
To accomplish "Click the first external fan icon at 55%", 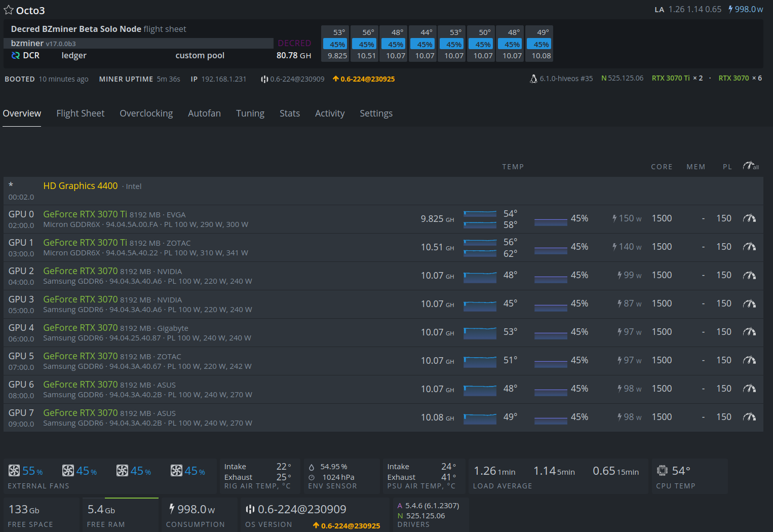I will point(14,470).
